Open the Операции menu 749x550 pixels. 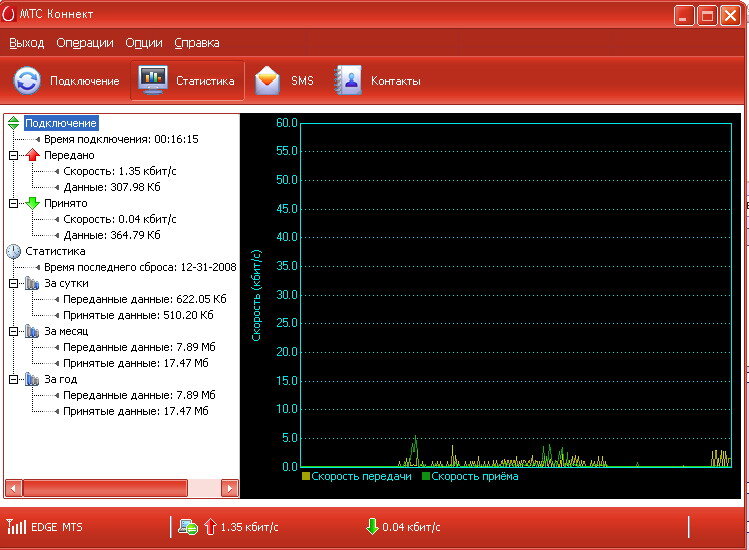pyautogui.click(x=85, y=43)
